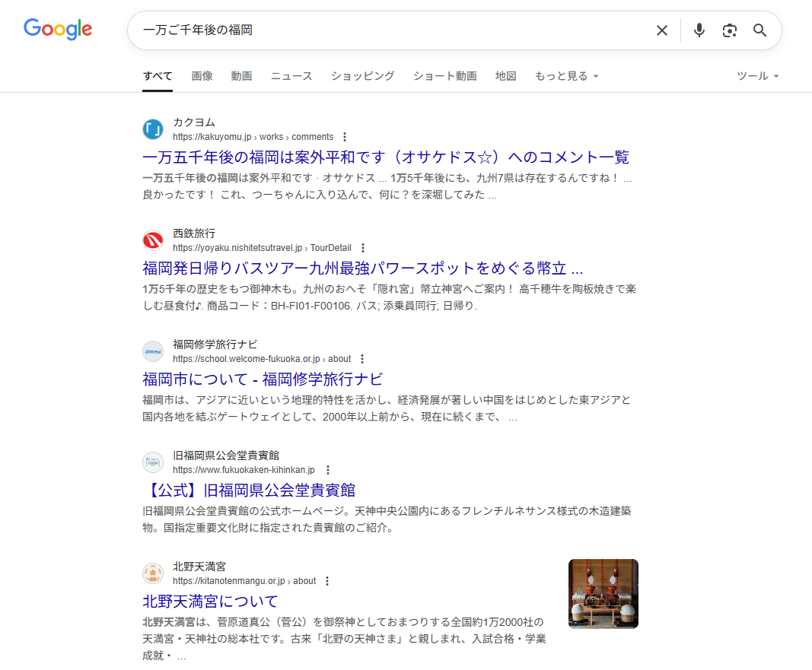Click the 福岡修学旅行ナビ site favicon
Screen dimensions: 812x670
click(153, 351)
